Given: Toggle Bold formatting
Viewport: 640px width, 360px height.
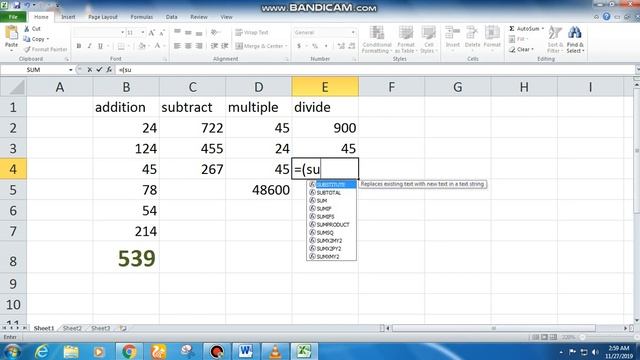Looking at the screenshot, I should pos(79,46).
